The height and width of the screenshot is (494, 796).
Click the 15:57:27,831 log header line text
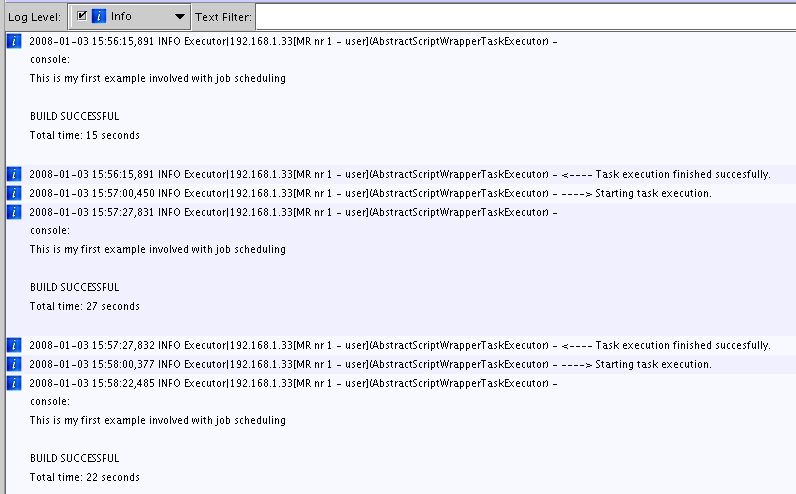point(293,212)
